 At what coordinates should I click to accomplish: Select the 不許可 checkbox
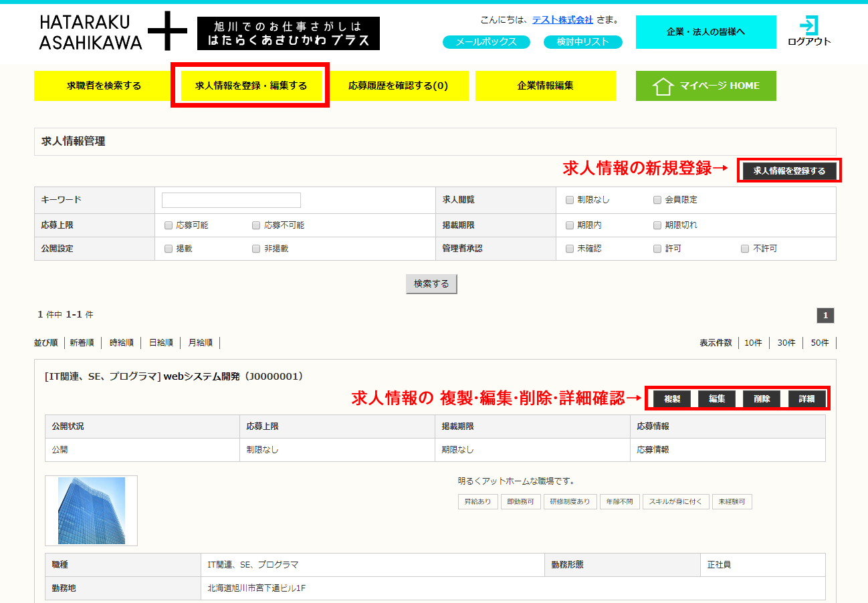[745, 249]
